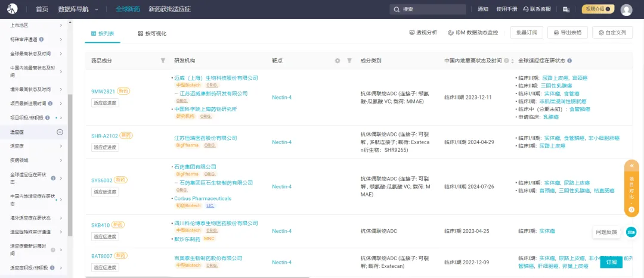
Task: Click the gear icon in 靶点 column header
Action: click(x=338, y=61)
